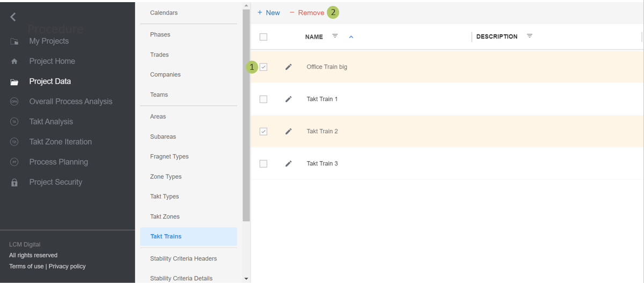Tick the Takt Train 3 row checkbox
The width and height of the screenshot is (644, 283).
(264, 164)
